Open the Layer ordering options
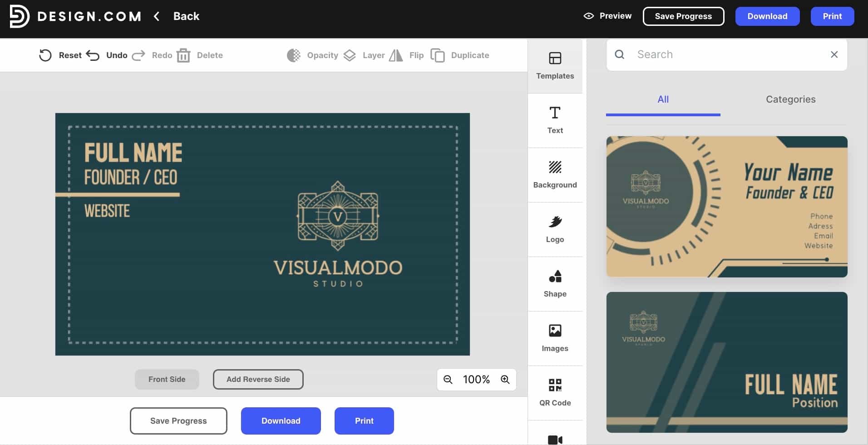The width and height of the screenshot is (868, 445). click(x=362, y=55)
